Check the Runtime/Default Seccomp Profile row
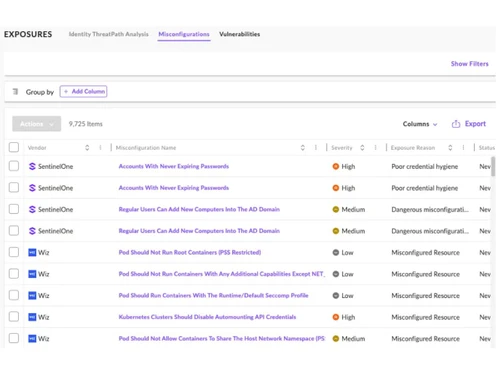 (x=14, y=295)
